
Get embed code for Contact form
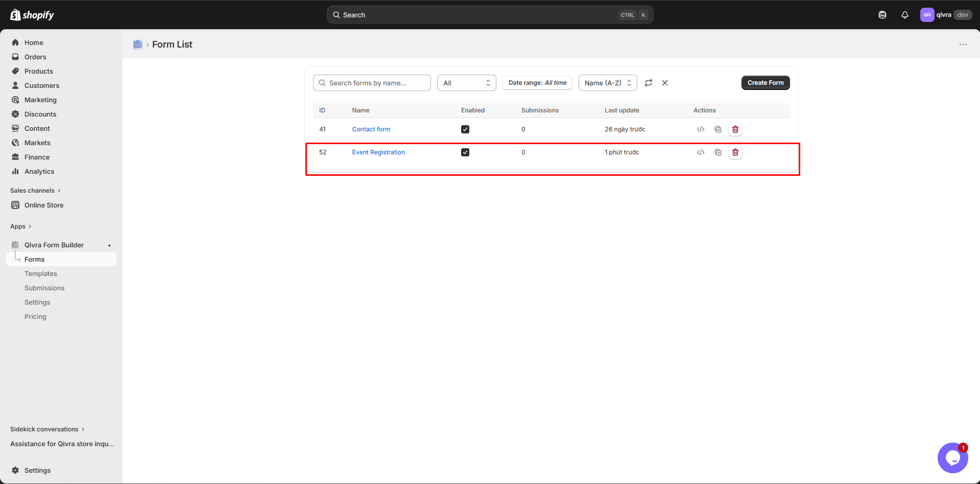[x=701, y=129]
